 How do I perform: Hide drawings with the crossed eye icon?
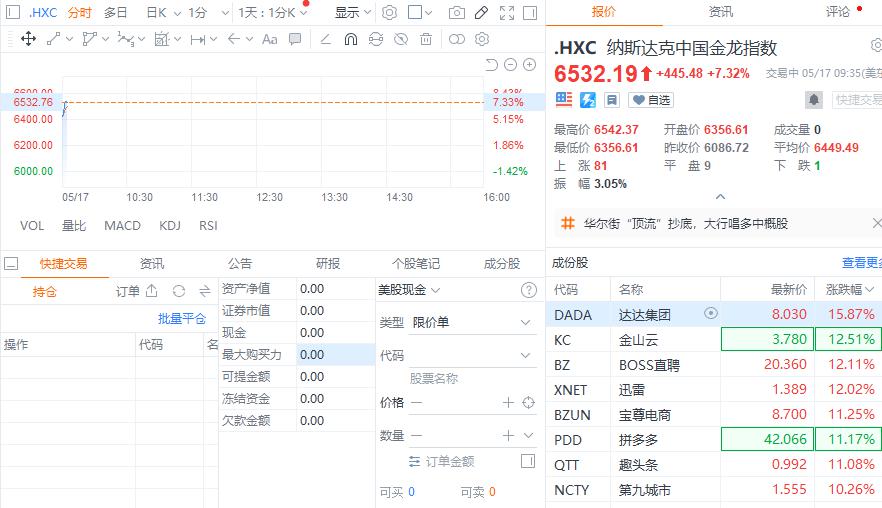pos(400,39)
